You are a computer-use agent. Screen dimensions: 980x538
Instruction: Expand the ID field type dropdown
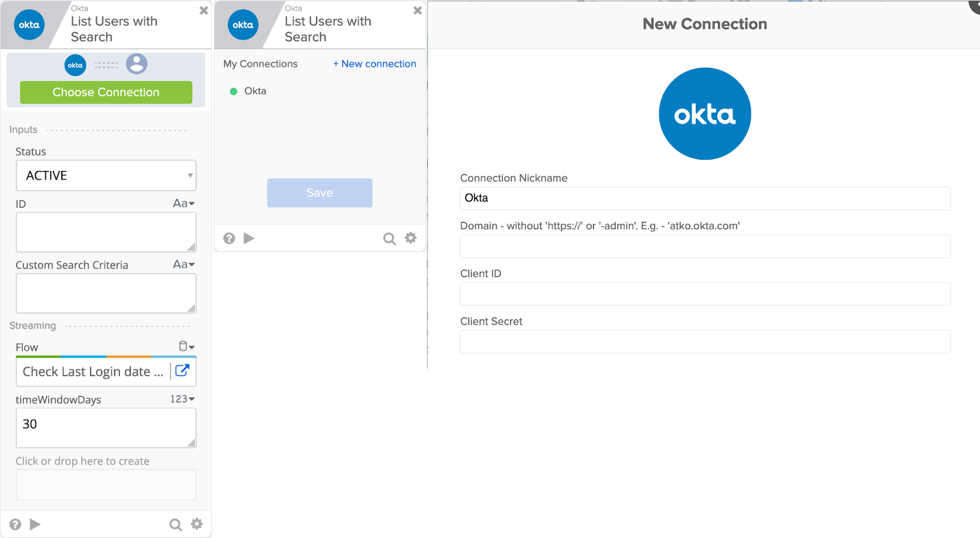click(183, 203)
